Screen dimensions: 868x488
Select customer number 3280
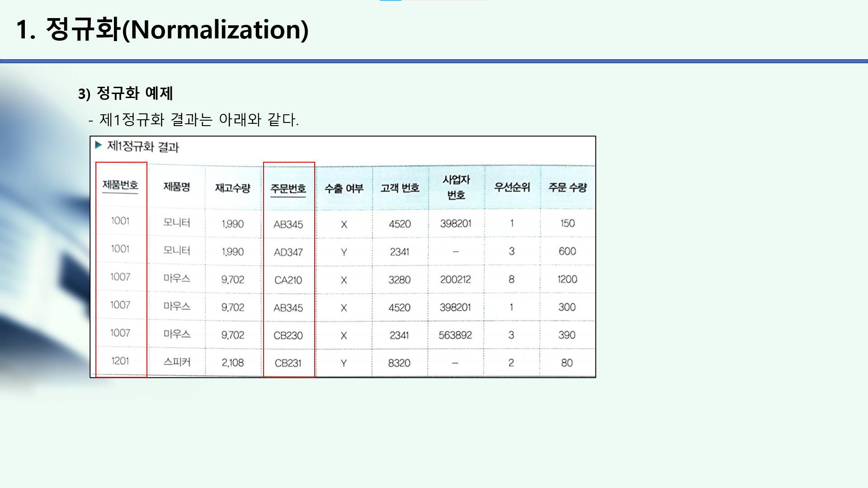[x=400, y=280]
